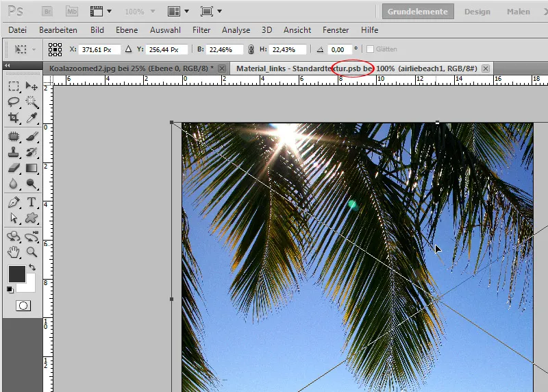Select the Hand tool
Image resolution: width=548 pixels, height=392 pixels.
(x=14, y=252)
